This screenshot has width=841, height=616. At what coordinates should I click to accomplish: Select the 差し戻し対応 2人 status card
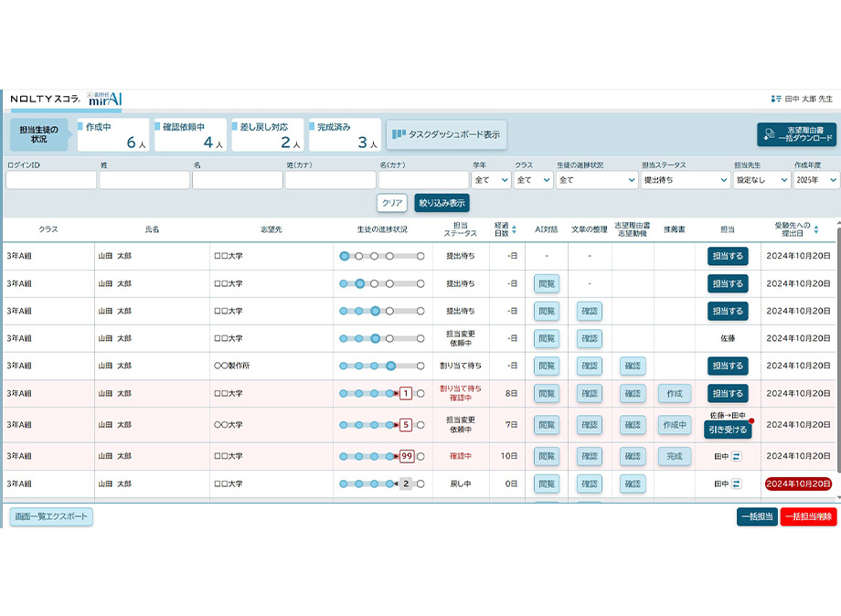(x=267, y=134)
